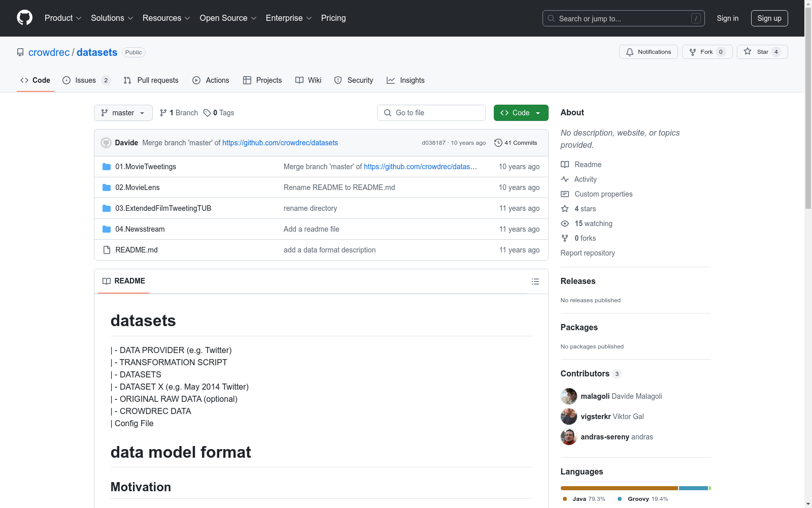The image size is (812, 508).
Task: Click the 04.Newsstream folder icon
Action: tap(107, 229)
